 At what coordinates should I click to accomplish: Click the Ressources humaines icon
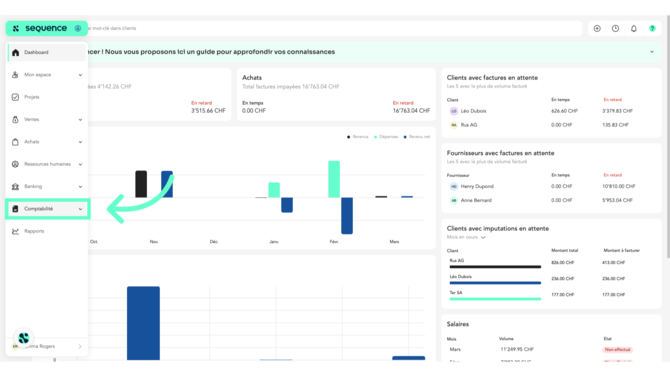pos(15,164)
